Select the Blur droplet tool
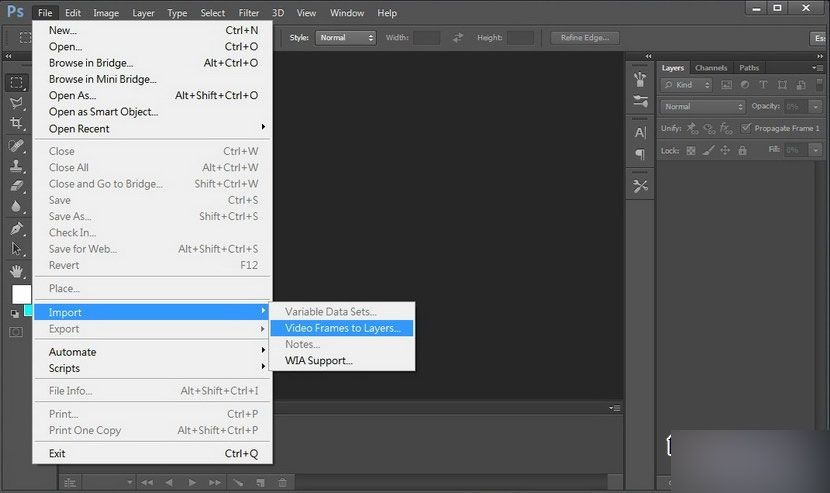 16,207
